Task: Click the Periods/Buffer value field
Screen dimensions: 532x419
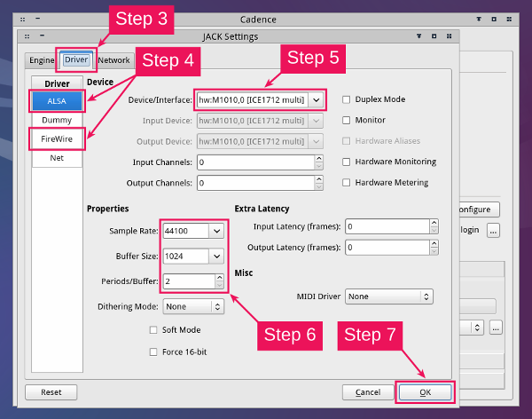Action: [189, 281]
